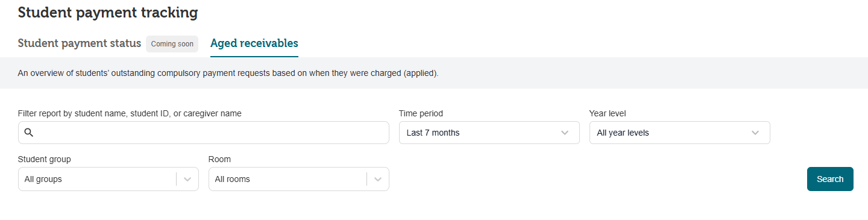Open the 'Last 7 months' time period dropdown
This screenshot has width=868, height=220.
point(489,133)
